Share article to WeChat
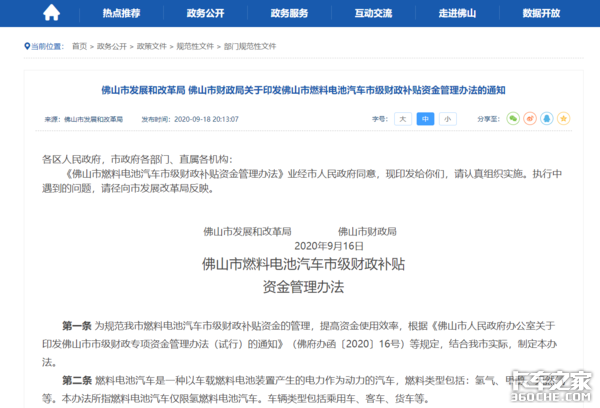 513,118
